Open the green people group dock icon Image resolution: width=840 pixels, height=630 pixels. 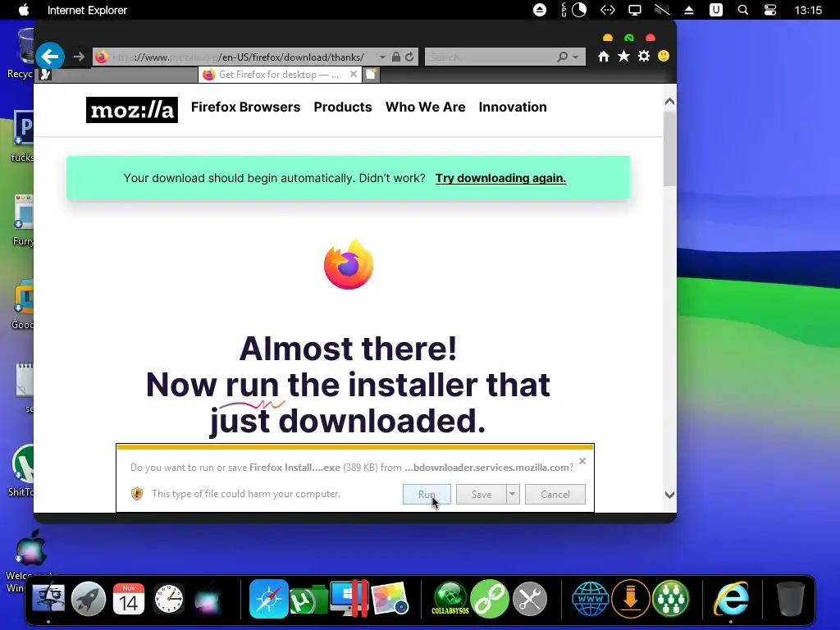[670, 598]
